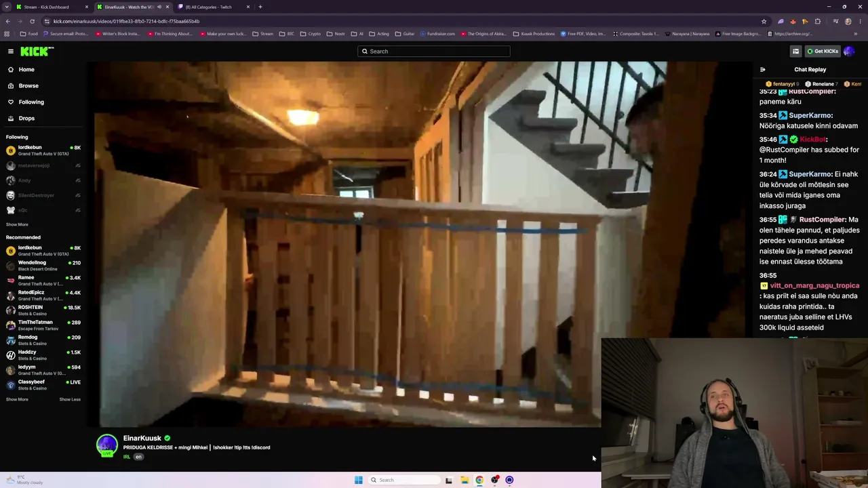Click vitt_on_marg_nagu_tropica username in chat

tap(814, 285)
